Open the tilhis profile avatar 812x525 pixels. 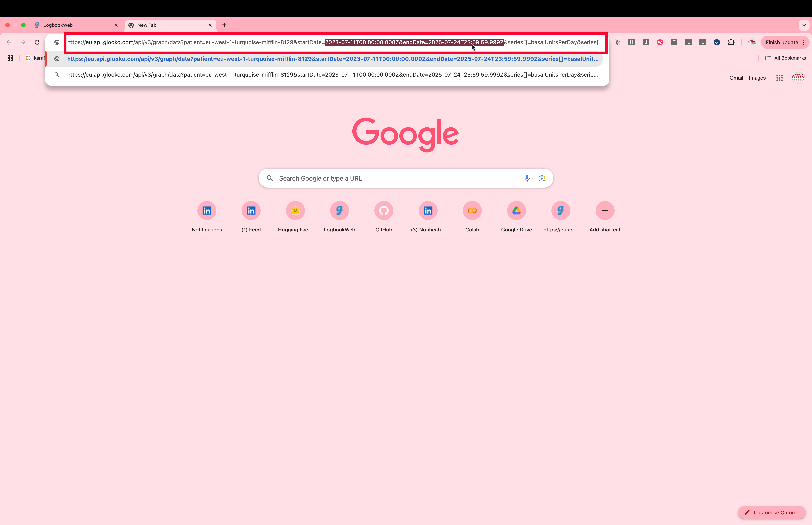point(798,77)
